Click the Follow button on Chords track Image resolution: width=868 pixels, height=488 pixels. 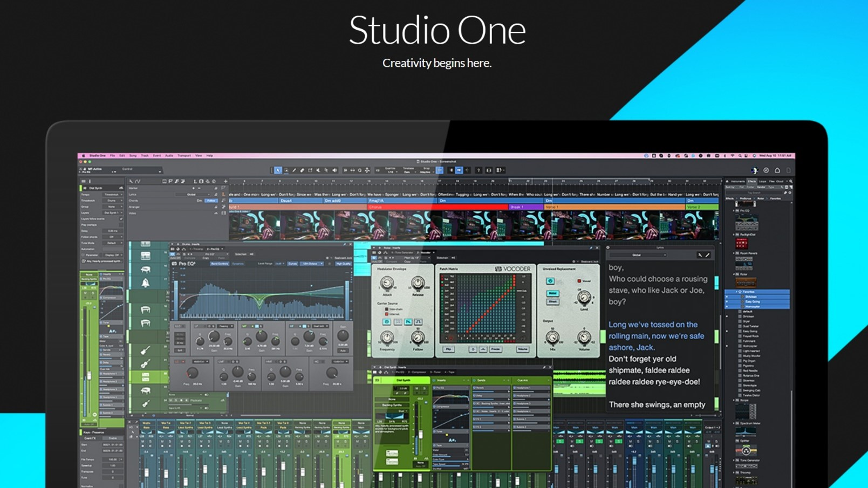pyautogui.click(x=211, y=201)
